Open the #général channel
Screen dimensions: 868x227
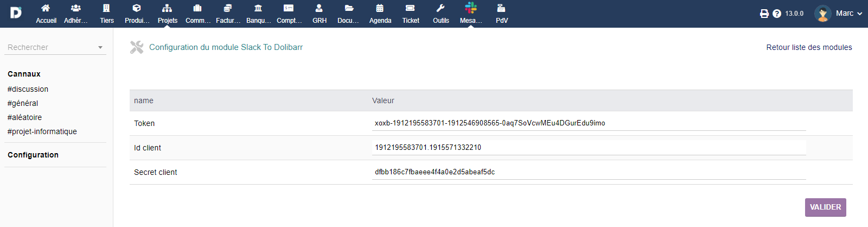(23, 103)
